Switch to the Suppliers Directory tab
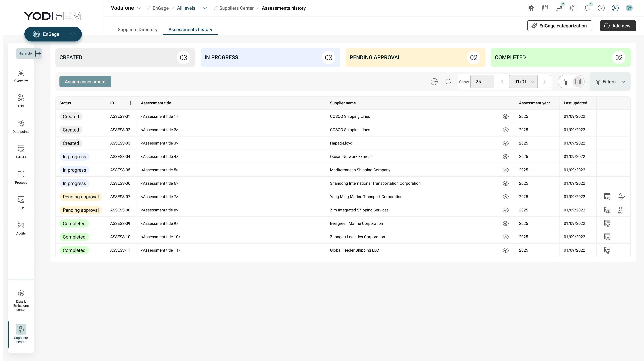 (137, 30)
